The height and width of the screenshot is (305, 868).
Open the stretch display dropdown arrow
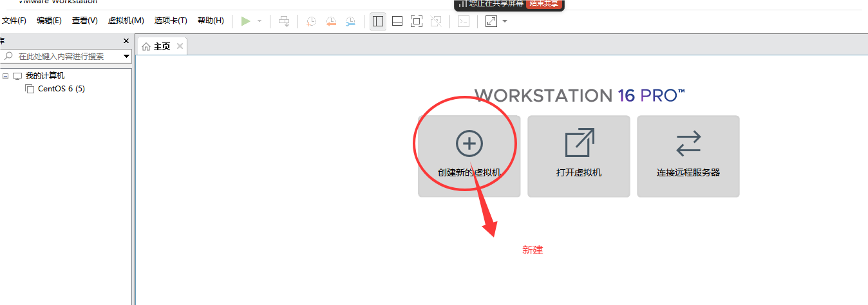pos(505,21)
